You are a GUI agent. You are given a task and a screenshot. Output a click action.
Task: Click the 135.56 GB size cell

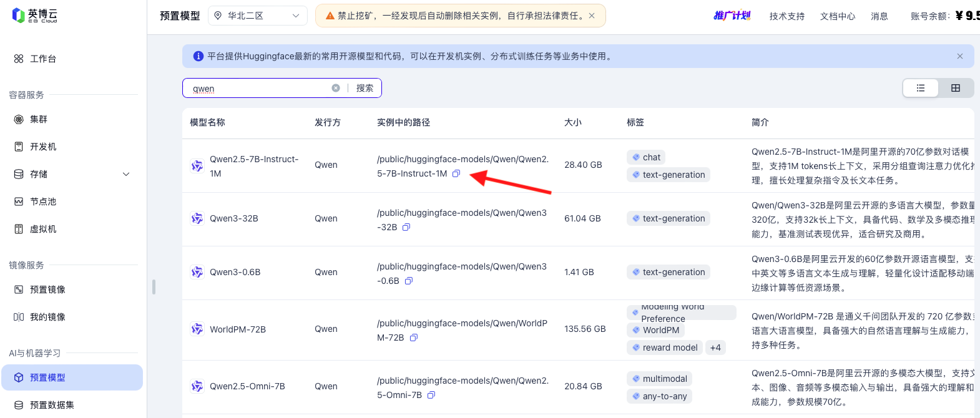coord(585,329)
